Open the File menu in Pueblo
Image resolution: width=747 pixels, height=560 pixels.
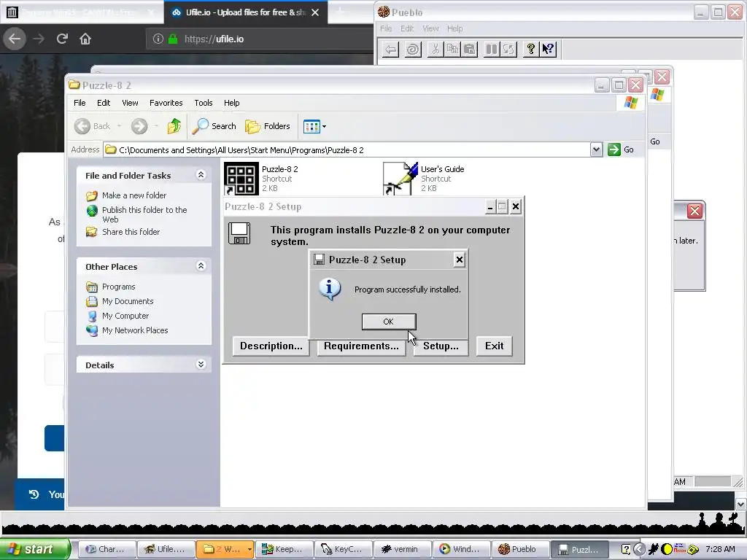click(386, 28)
